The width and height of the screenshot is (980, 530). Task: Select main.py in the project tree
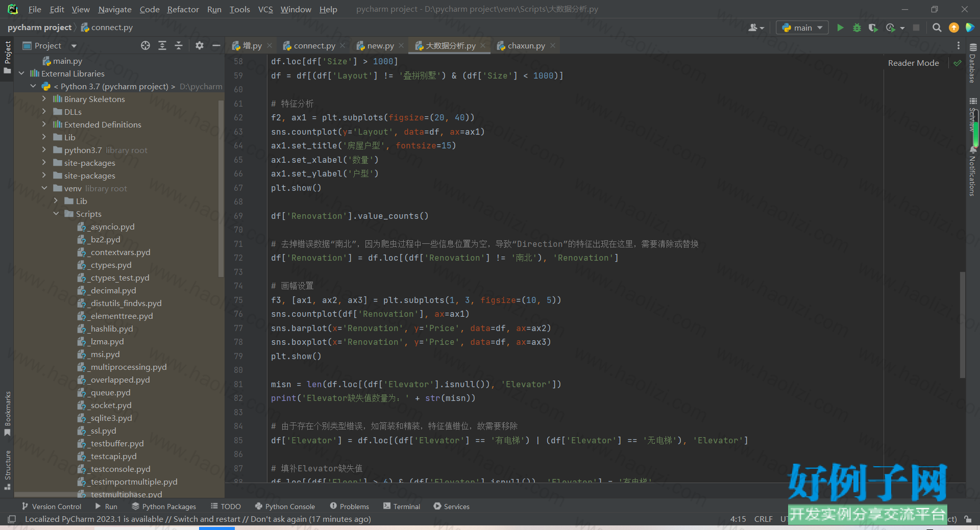62,61
